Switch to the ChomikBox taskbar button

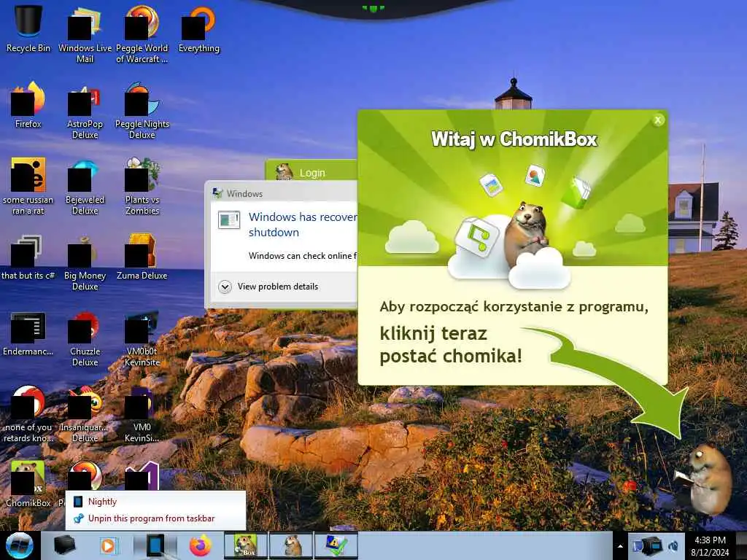click(246, 545)
